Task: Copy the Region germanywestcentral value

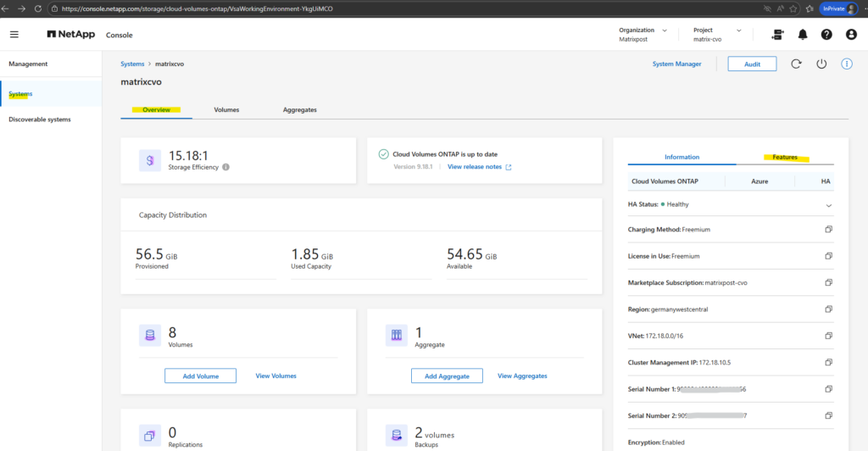Action: 828,309
